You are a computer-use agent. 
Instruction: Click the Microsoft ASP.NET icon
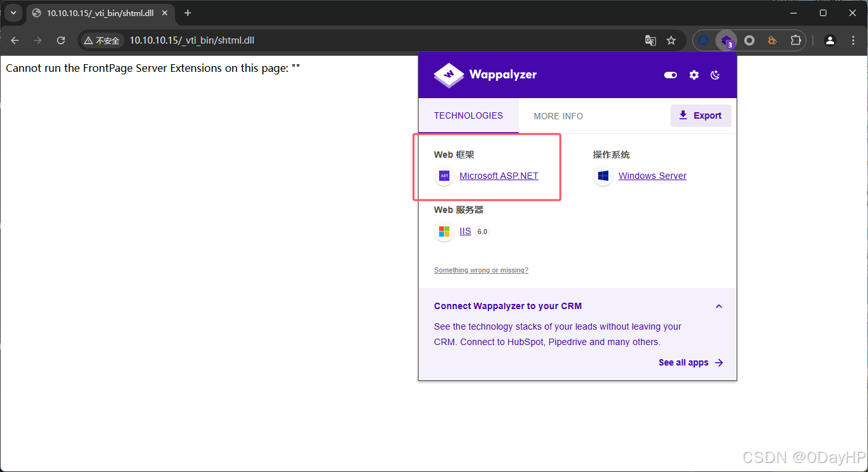click(x=444, y=176)
